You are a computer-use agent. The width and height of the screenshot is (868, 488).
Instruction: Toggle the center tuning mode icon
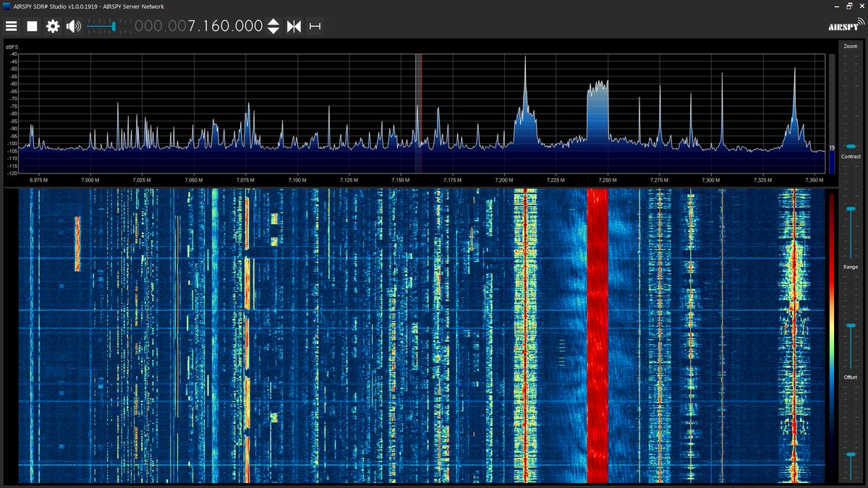(x=294, y=25)
